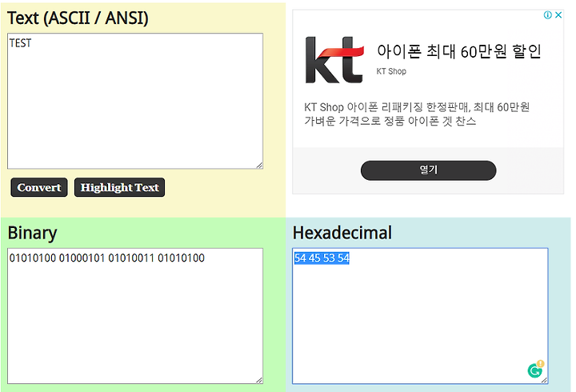Click the ad info (i) icon

click(x=548, y=15)
